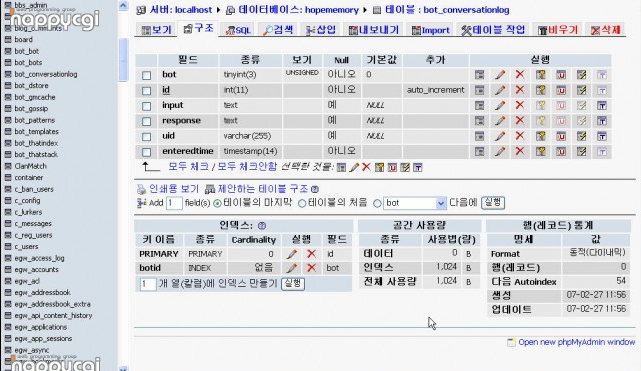Select the 테이블의 처음 radio option
The height and width of the screenshot is (371, 641).
pyautogui.click(x=302, y=203)
